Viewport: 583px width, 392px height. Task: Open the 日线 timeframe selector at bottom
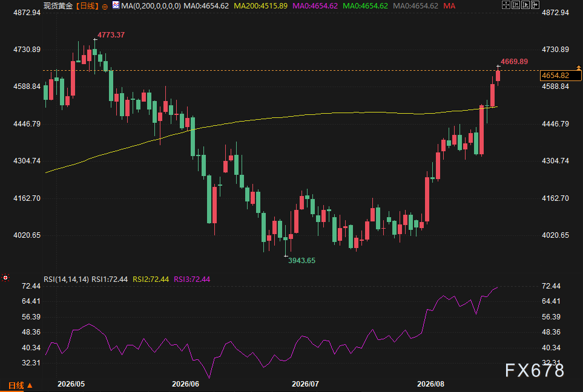tap(20, 385)
